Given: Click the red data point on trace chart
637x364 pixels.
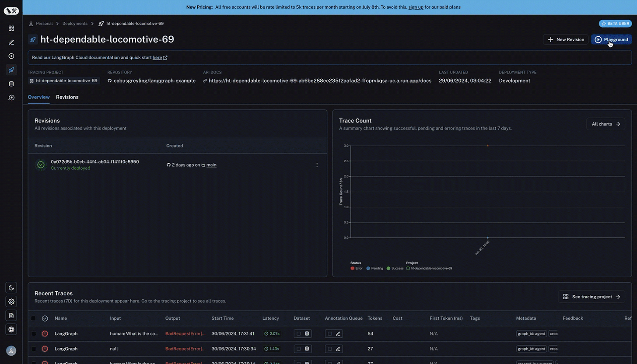Looking at the screenshot, I should click(488, 146).
